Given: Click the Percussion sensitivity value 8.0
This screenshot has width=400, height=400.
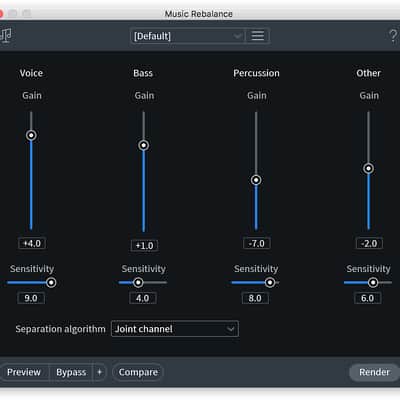Looking at the screenshot, I should [255, 298].
